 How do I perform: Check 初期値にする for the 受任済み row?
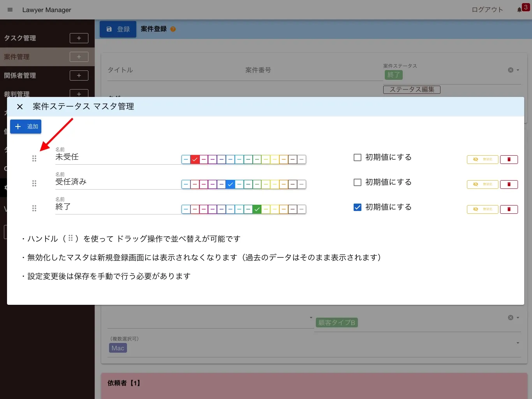point(358,182)
